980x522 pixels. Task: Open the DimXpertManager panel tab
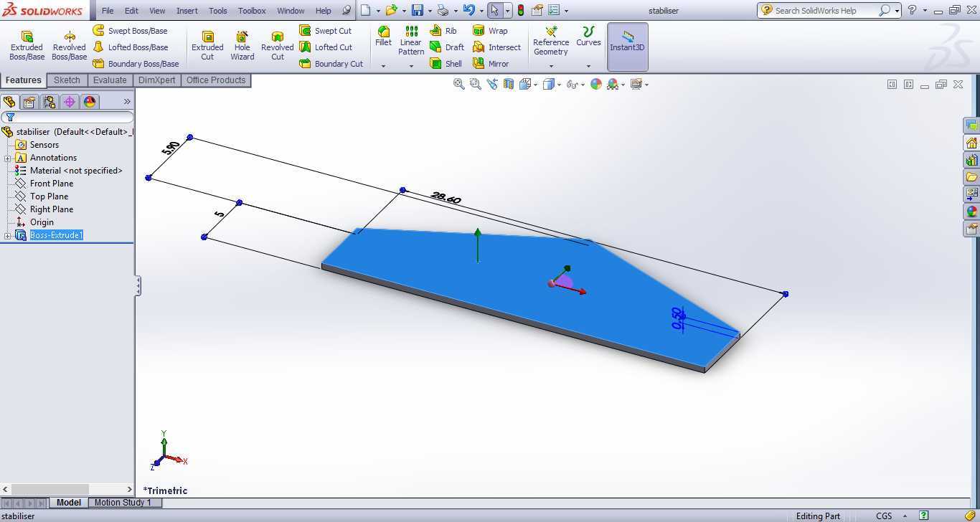click(x=70, y=102)
